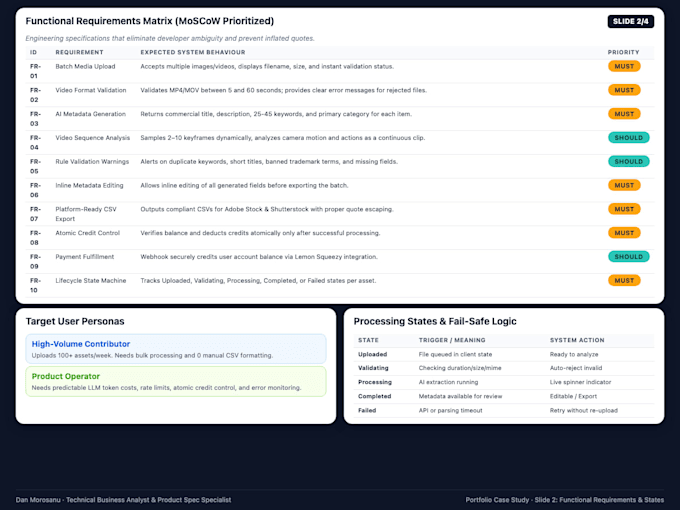Screen dimensions: 680x510
Task: Click the 'Returns commercial title, description' behaviour text
Action: pyautogui.click(x=276, y=114)
